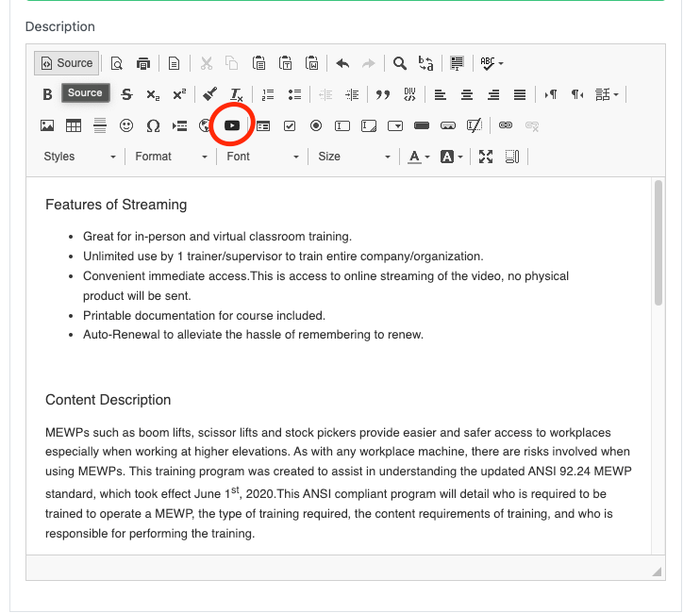This screenshot has height=613, width=700.
Task: Open the Format dropdown
Action: click(171, 157)
